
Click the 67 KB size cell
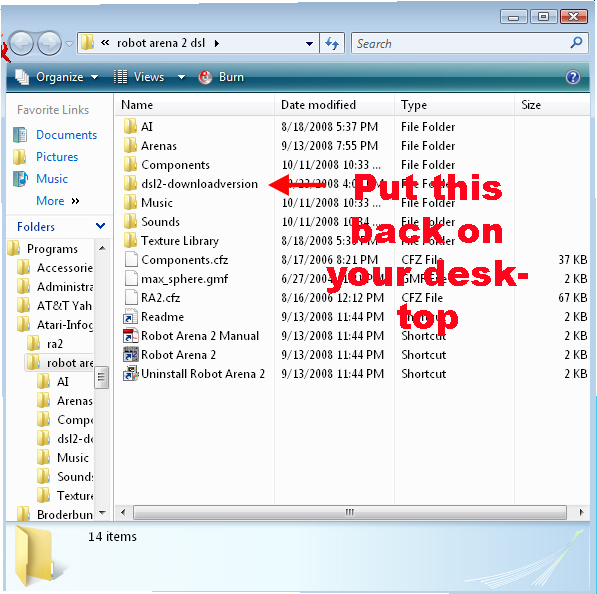572,298
